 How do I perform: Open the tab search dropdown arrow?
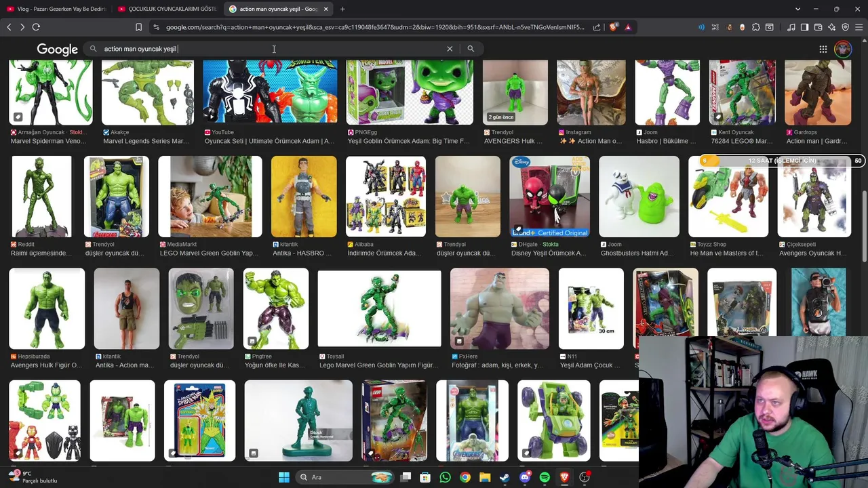[797, 9]
